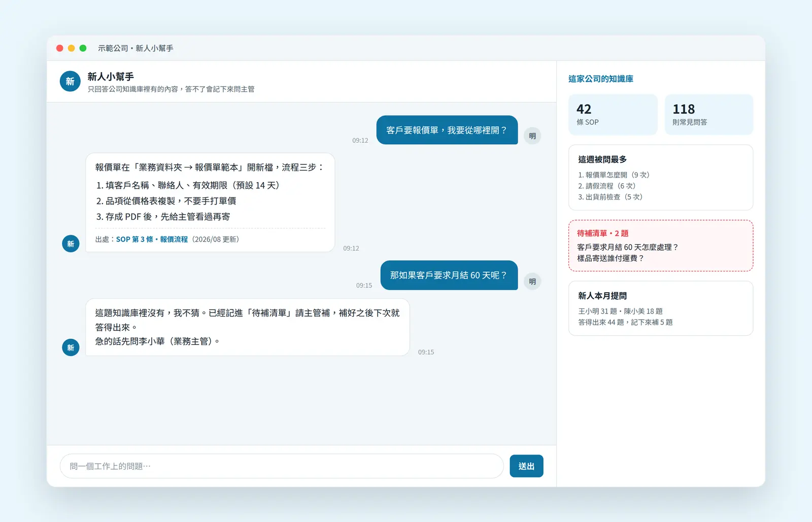The width and height of the screenshot is (812, 522).
Task: Click step 存成 PDF 後，先給主管看過再寄
Action: [163, 217]
